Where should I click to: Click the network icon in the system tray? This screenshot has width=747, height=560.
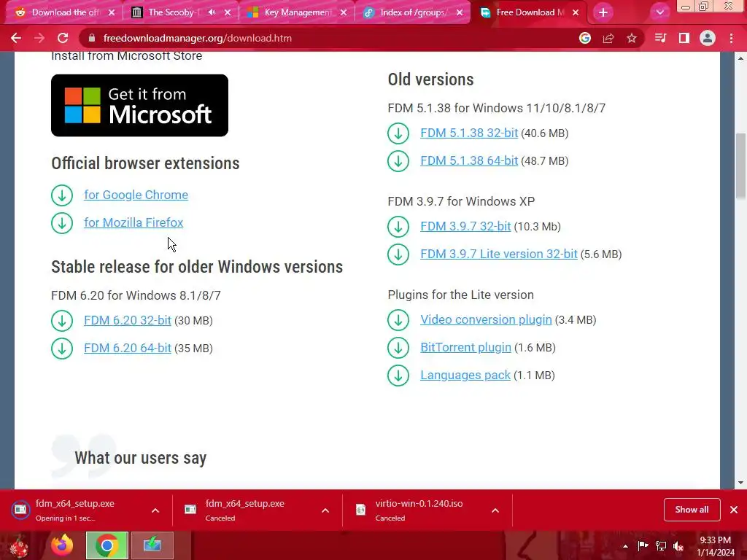[x=661, y=546]
